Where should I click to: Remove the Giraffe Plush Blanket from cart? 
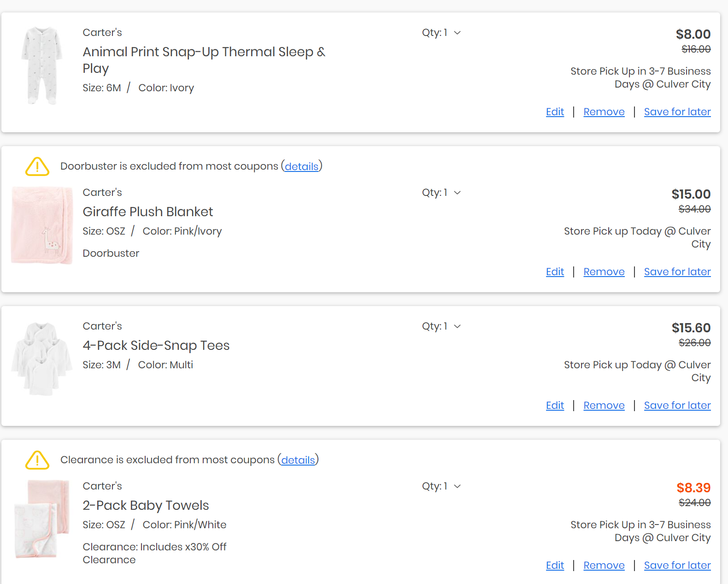pos(604,272)
